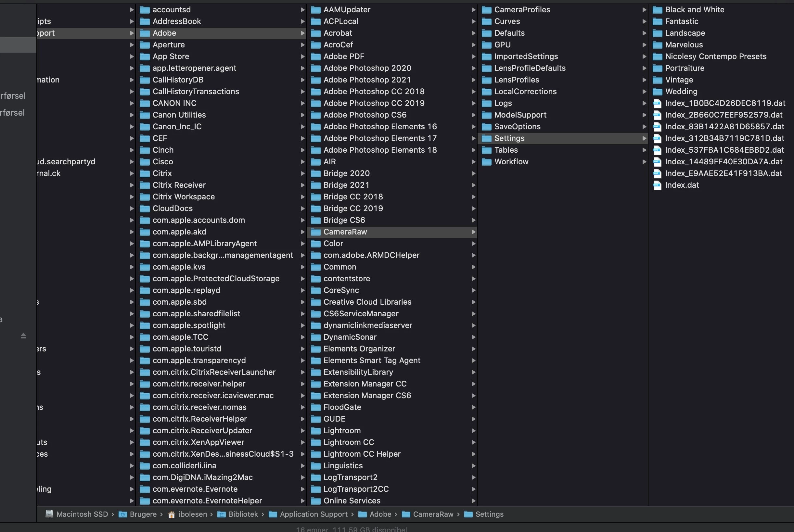Click the Lightroom CC folder icon
This screenshot has width=794, height=532.
click(315, 442)
